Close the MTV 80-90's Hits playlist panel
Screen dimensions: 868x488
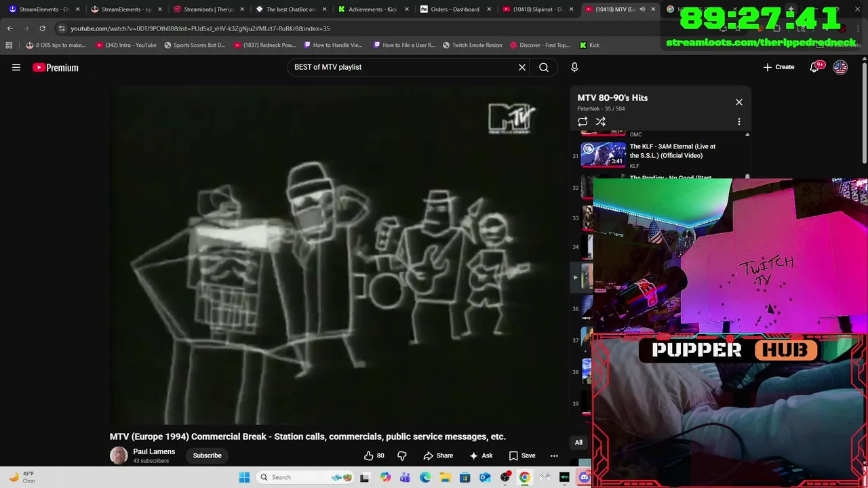tap(739, 102)
